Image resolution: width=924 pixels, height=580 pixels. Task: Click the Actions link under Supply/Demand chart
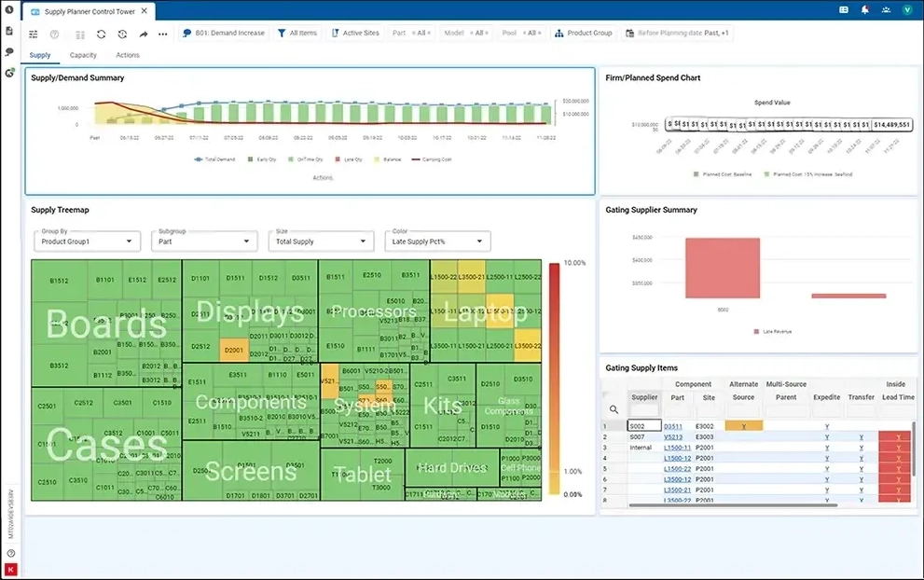[323, 177]
